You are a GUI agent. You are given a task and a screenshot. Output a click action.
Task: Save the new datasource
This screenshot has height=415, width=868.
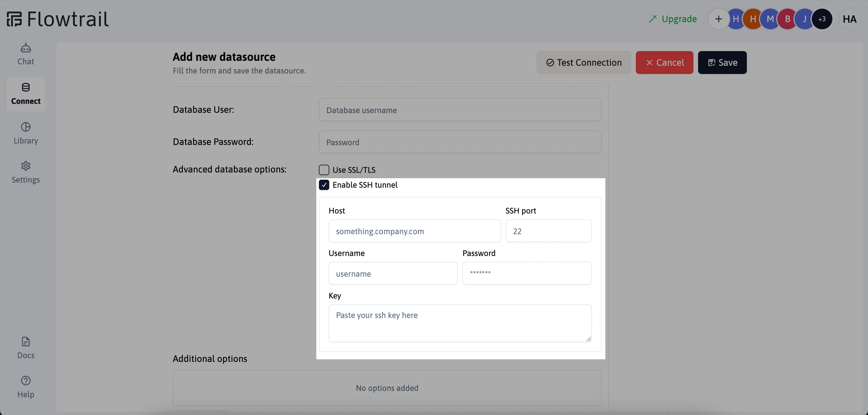722,62
